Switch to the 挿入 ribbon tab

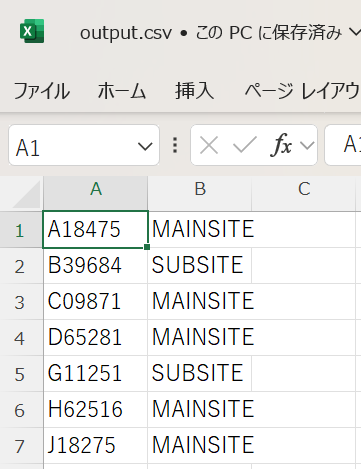click(x=194, y=91)
